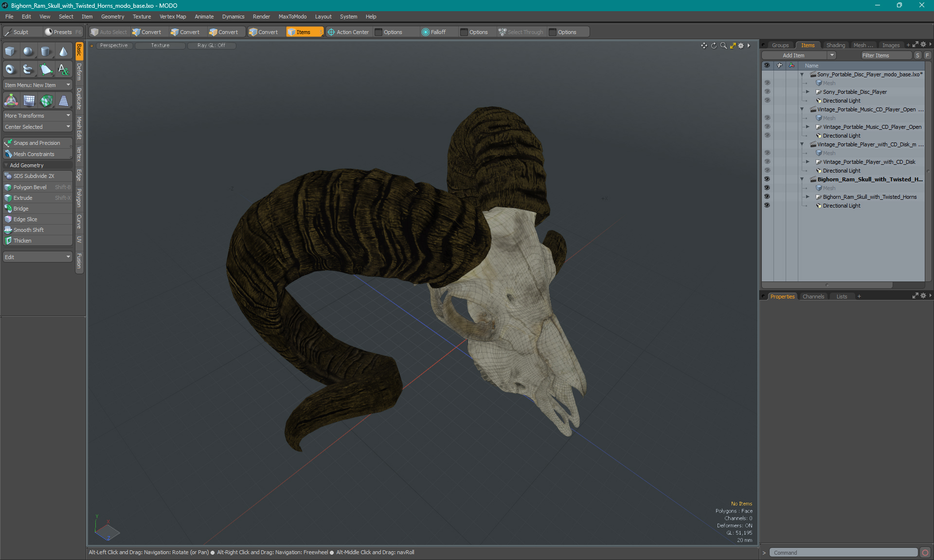Click the Items selection mode button
934x560 pixels.
coord(305,32)
